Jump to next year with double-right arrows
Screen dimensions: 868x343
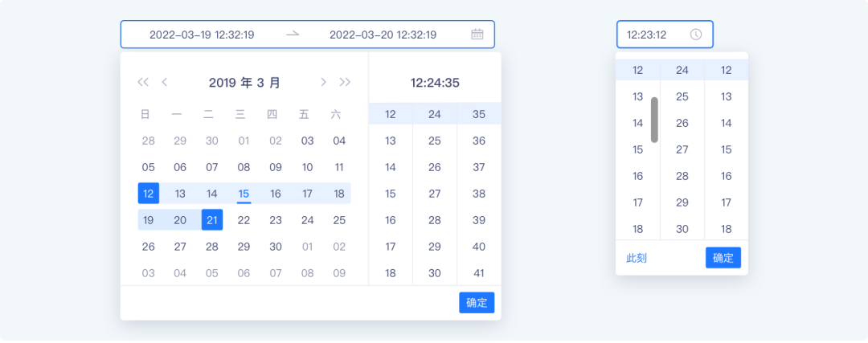[345, 82]
